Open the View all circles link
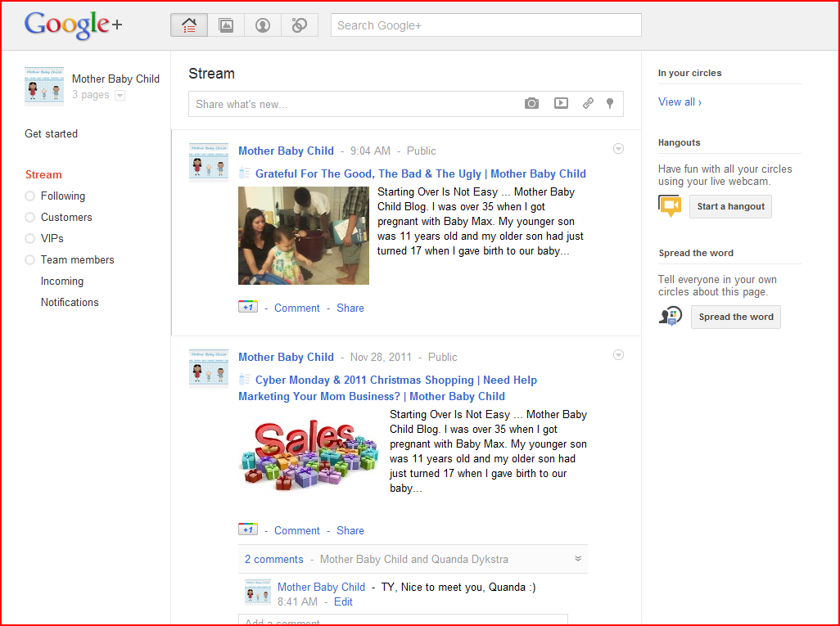Screen dimensions: 840x626 coord(680,101)
